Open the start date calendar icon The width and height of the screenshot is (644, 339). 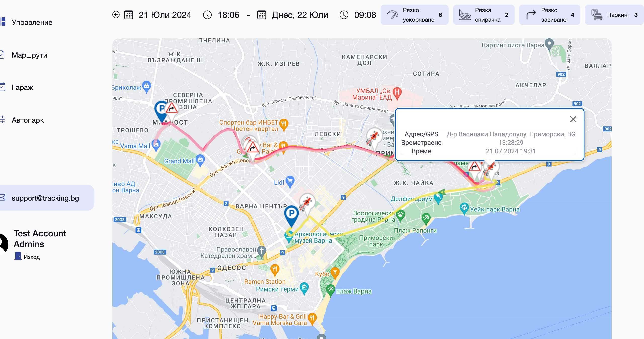(x=129, y=15)
